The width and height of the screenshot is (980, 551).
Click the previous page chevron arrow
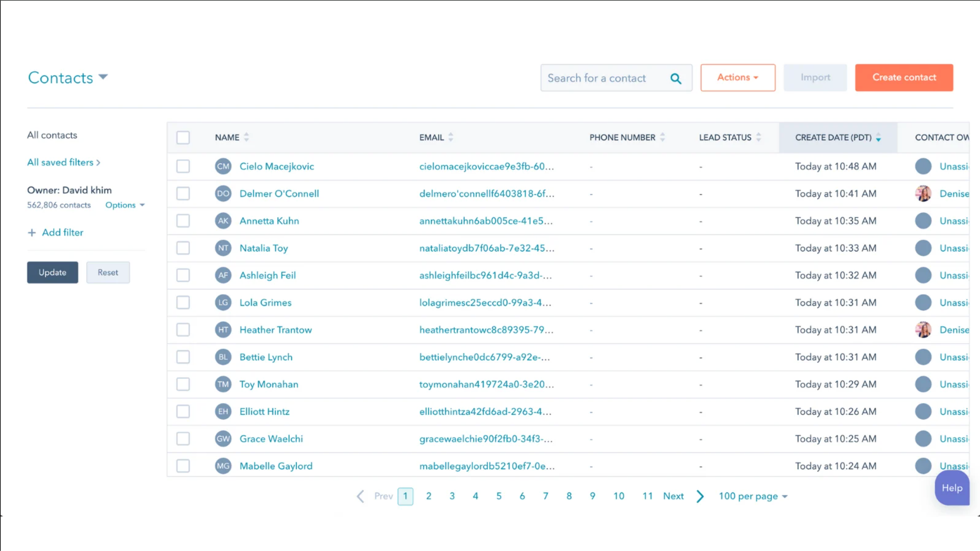360,496
